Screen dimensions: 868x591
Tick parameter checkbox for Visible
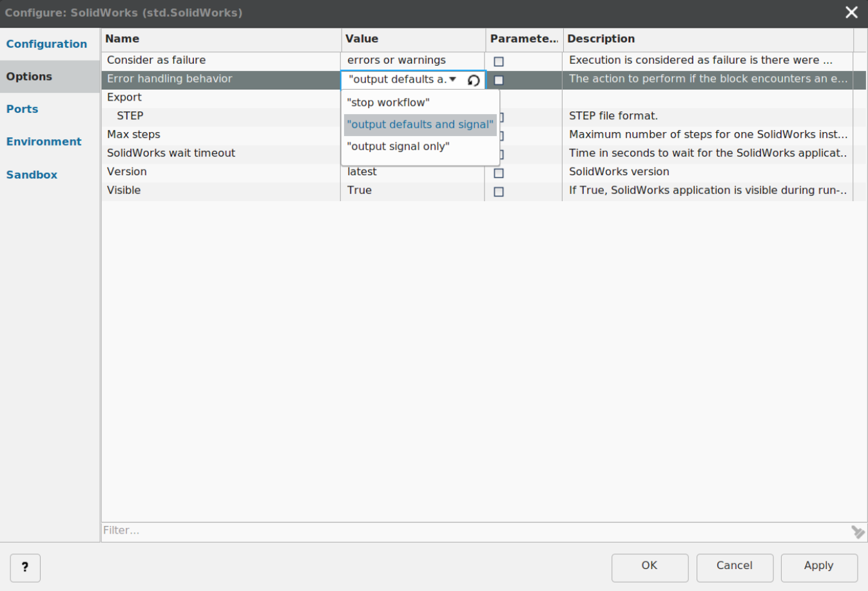499,191
